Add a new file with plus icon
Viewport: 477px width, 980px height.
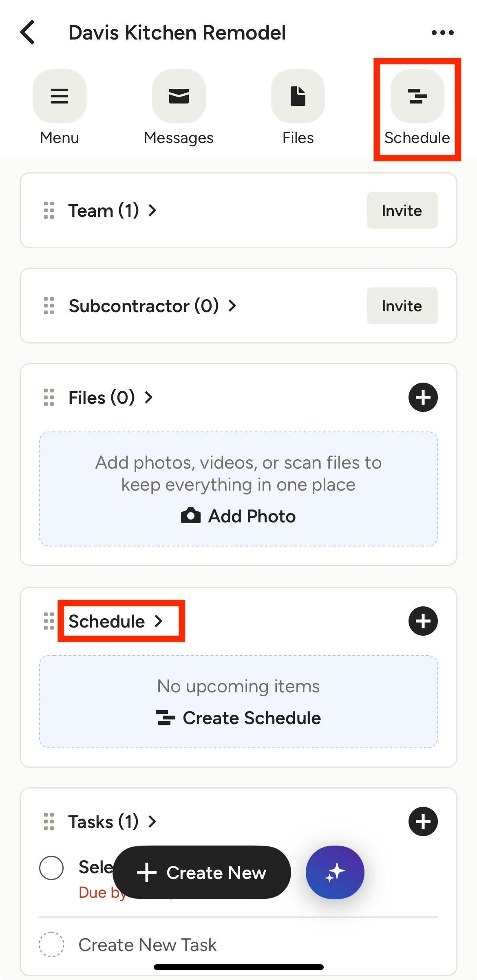pos(423,397)
